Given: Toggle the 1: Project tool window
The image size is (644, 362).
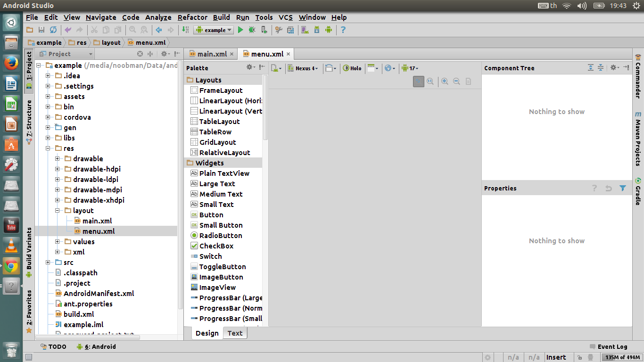Looking at the screenshot, I should [29, 71].
